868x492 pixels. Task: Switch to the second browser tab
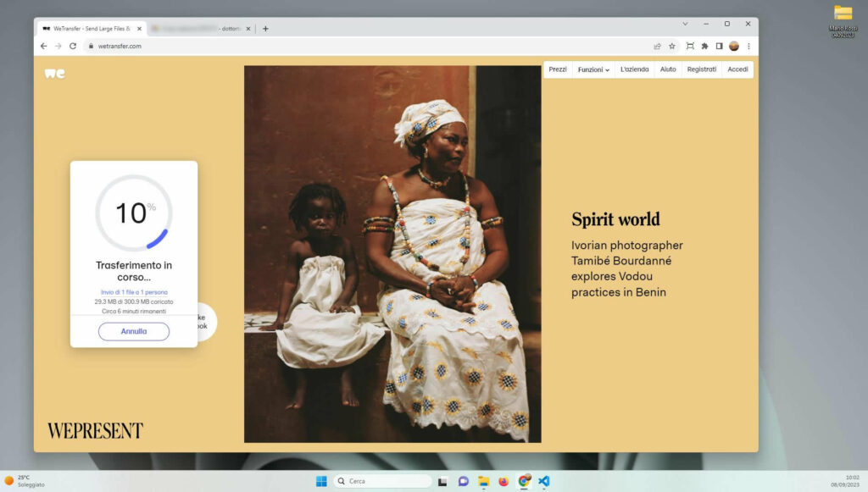pyautogui.click(x=201, y=29)
